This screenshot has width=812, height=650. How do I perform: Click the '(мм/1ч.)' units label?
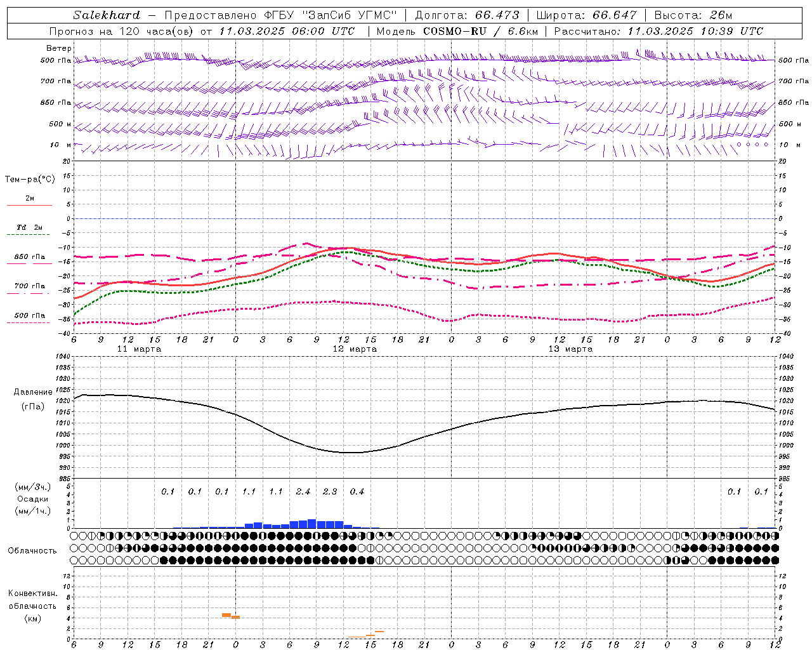(33, 511)
